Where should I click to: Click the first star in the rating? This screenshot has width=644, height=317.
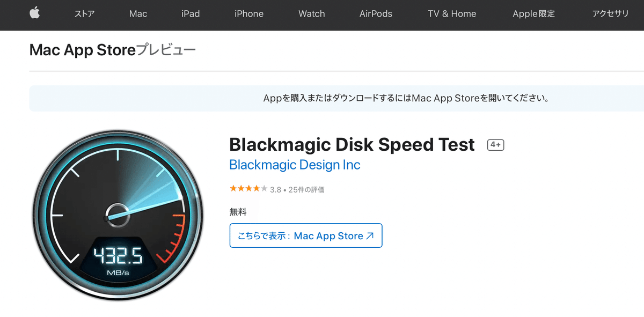(232, 188)
